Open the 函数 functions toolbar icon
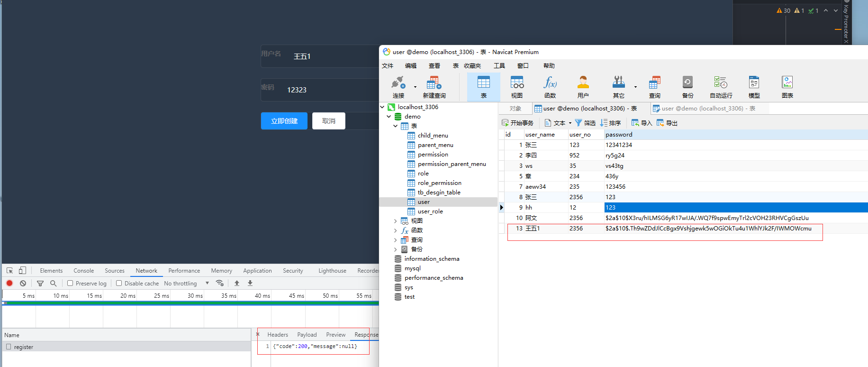The image size is (868, 367). click(550, 83)
